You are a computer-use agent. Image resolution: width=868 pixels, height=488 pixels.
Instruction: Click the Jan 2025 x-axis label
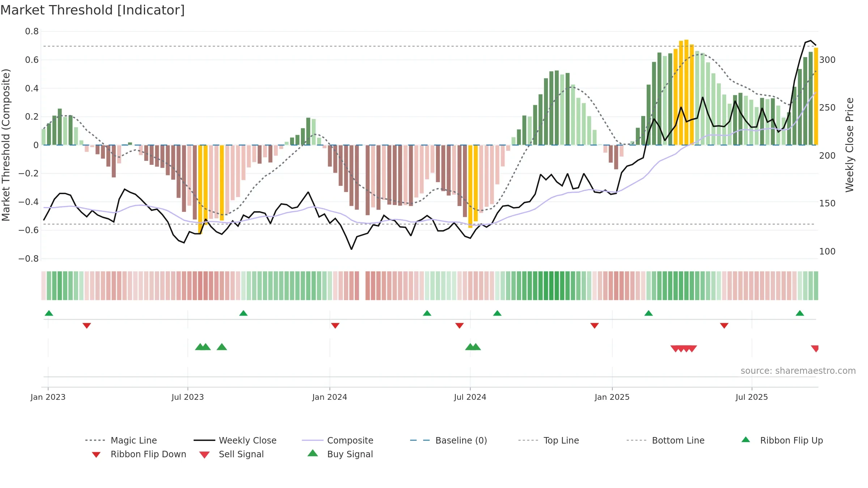(x=612, y=397)
